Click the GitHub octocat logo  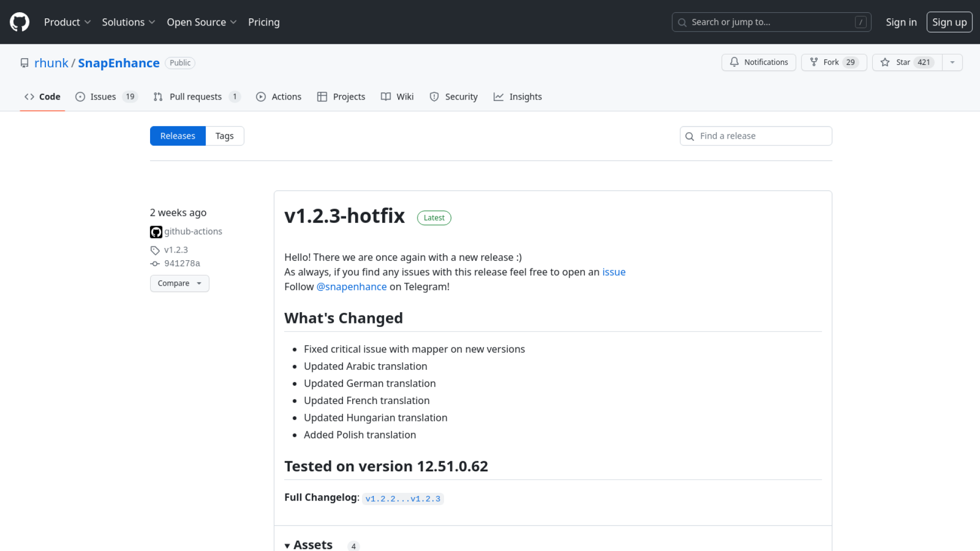click(x=19, y=22)
